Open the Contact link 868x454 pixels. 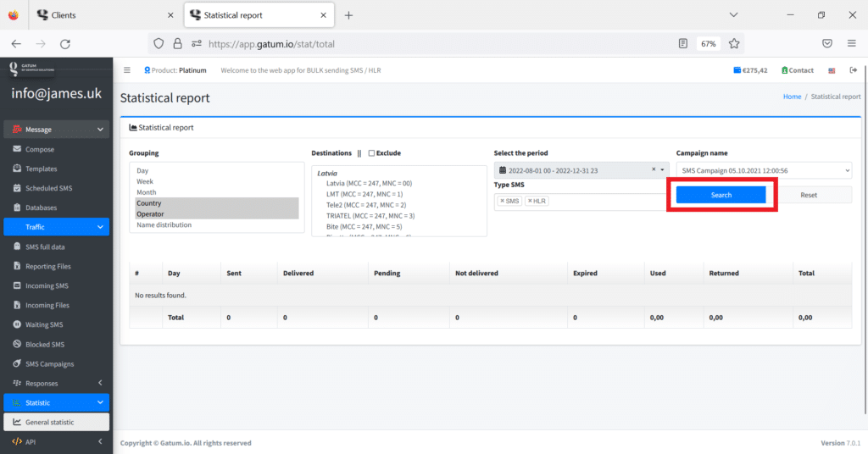[x=797, y=70]
